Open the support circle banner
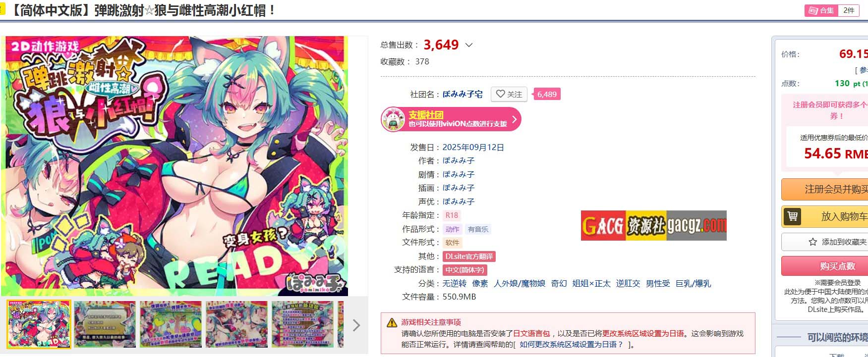Image resolution: width=868 pixels, height=357 pixels. [451, 119]
